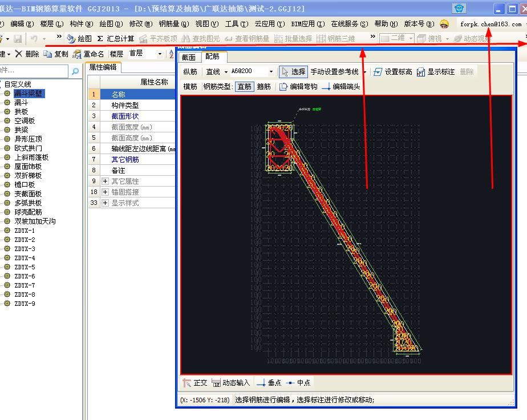The height and width of the screenshot is (420, 527).
Task: Click the 编辑端头 icon
Action: click(326, 87)
